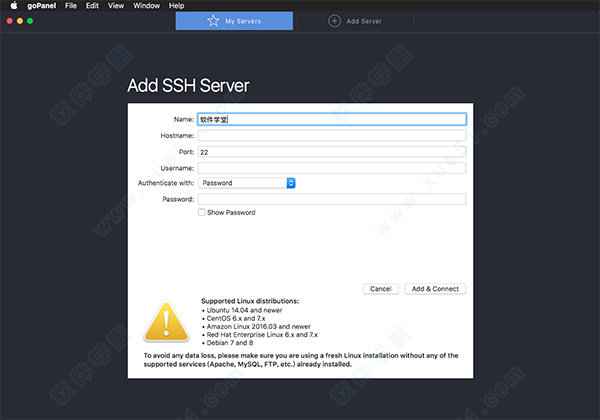This screenshot has height=420, width=600.
Task: Click the 'Ubuntu 14.04 and newer' line
Action: 244,310
